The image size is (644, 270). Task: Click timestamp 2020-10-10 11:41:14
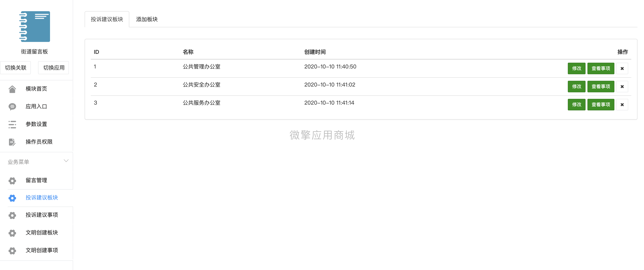[329, 103]
